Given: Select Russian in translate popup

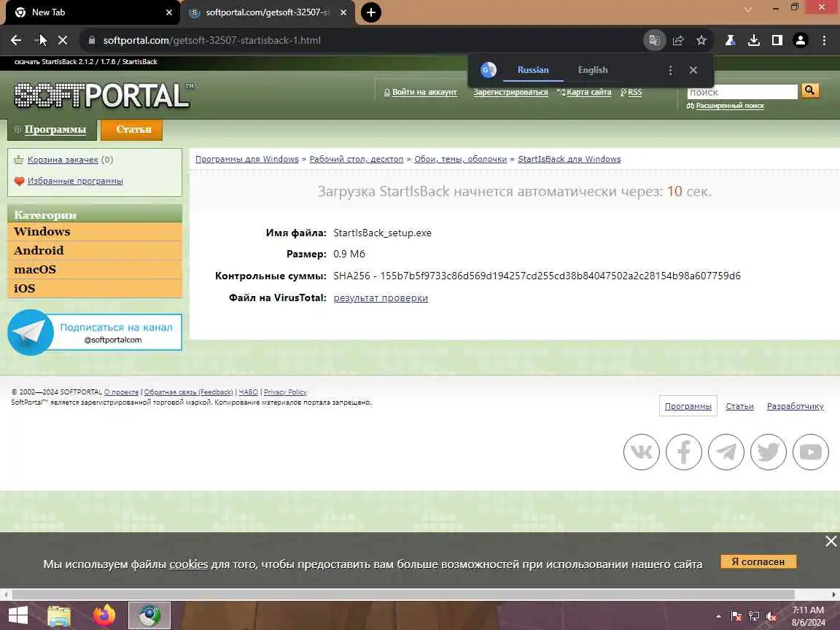Looking at the screenshot, I should [533, 70].
